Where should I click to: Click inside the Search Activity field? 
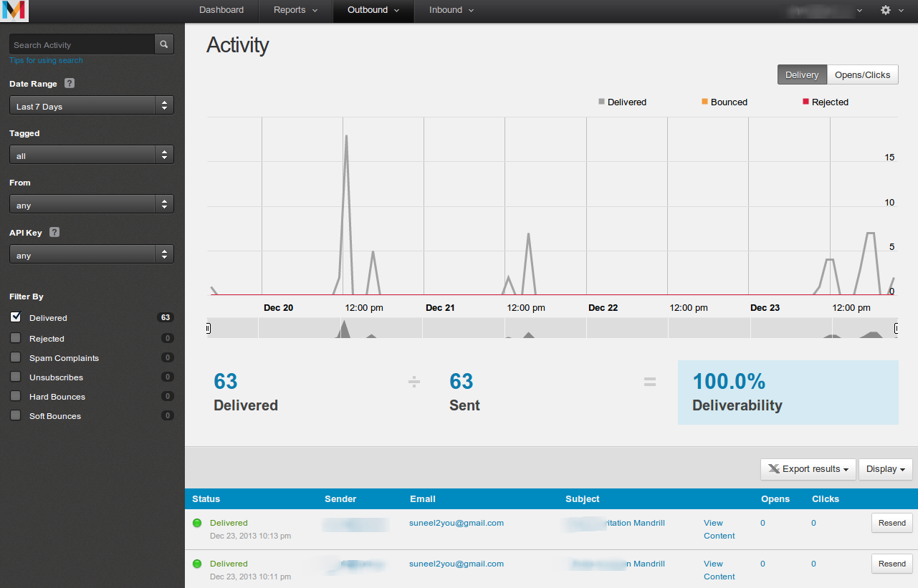82,44
